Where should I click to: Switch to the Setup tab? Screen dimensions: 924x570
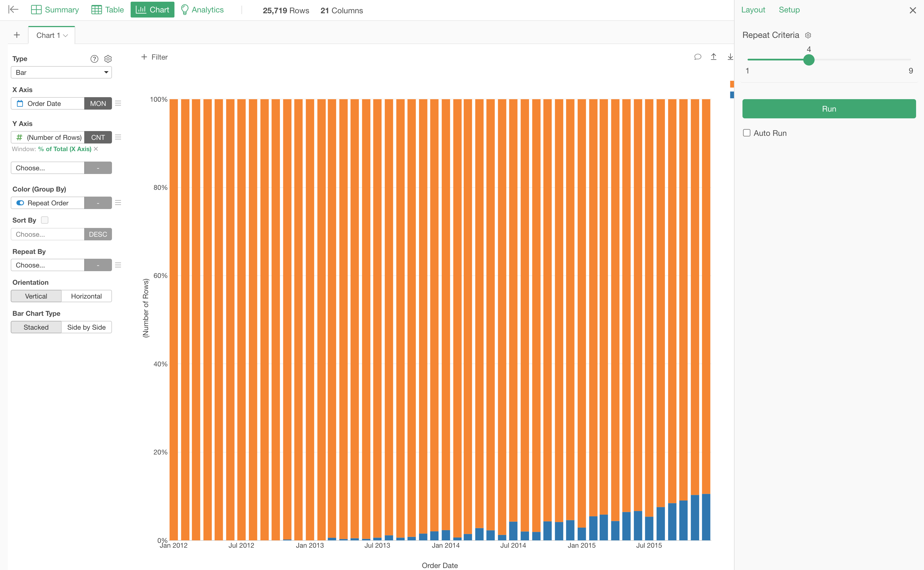(789, 9)
